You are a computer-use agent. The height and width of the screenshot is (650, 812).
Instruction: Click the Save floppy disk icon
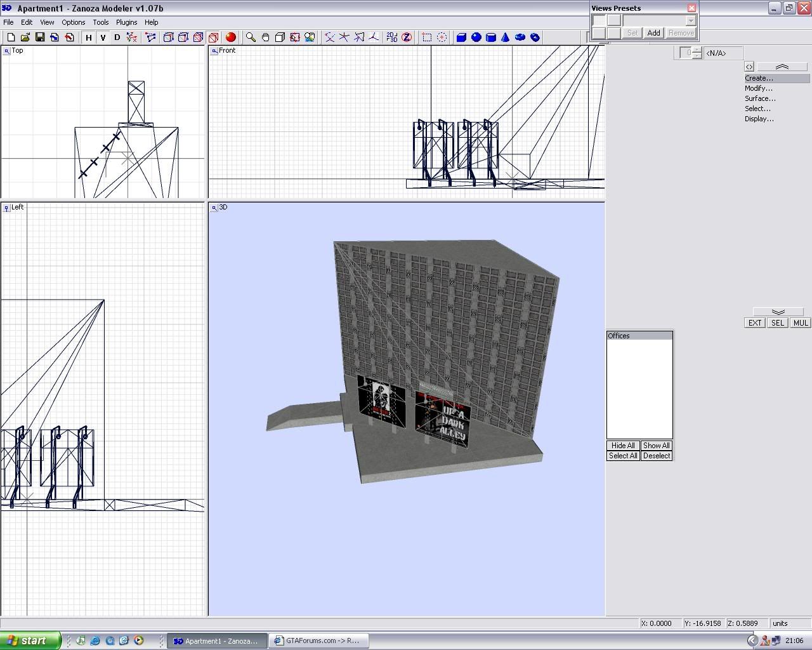(39, 37)
